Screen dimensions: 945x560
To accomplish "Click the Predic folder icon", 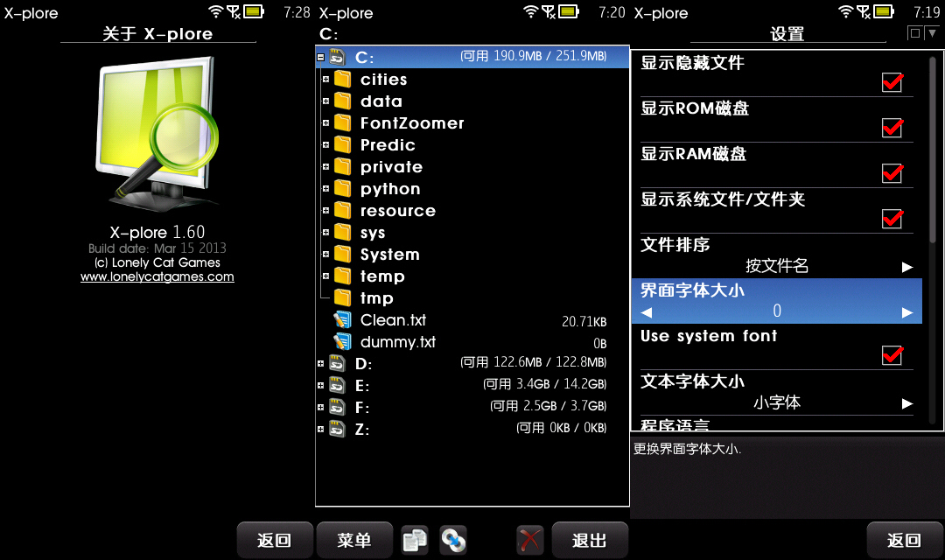I will (x=342, y=144).
